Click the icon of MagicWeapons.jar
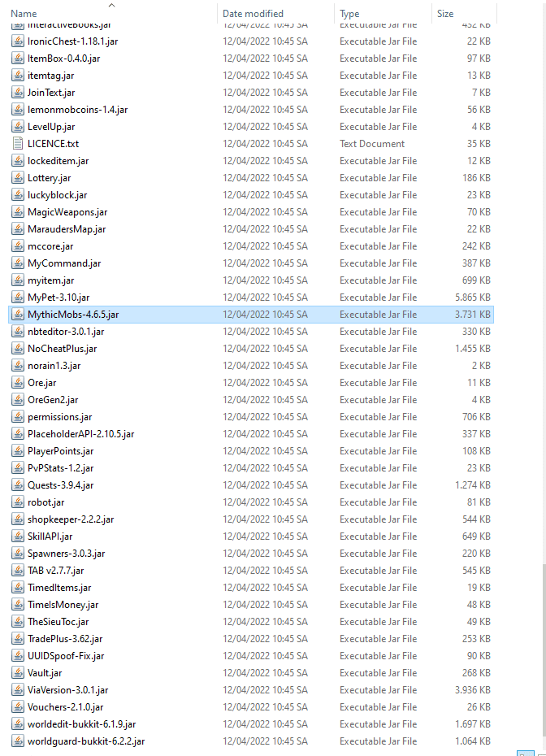This screenshot has width=546, height=756. coord(18,212)
